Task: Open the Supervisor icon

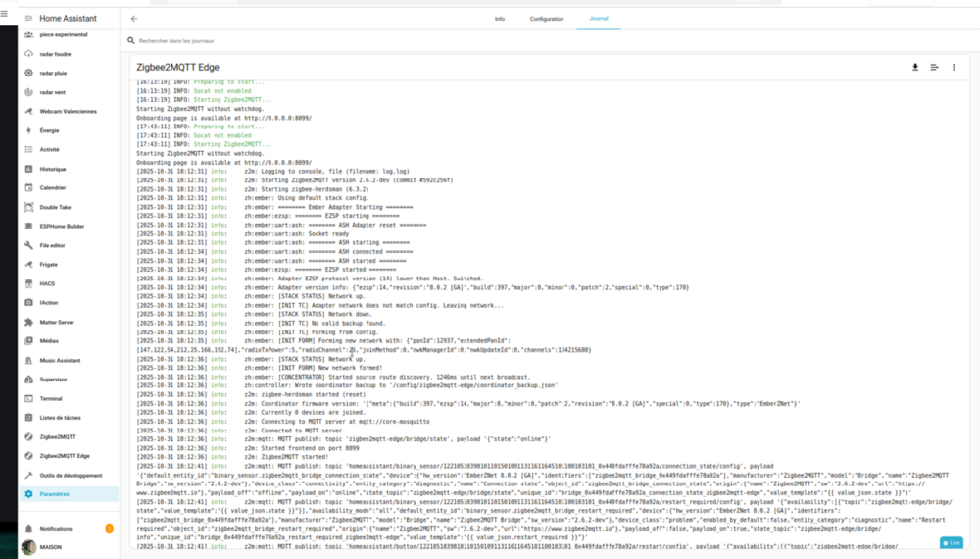Action: [28, 380]
